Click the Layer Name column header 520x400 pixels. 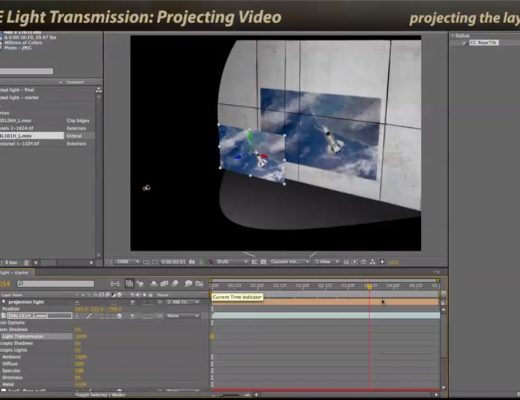pyautogui.click(x=12, y=295)
